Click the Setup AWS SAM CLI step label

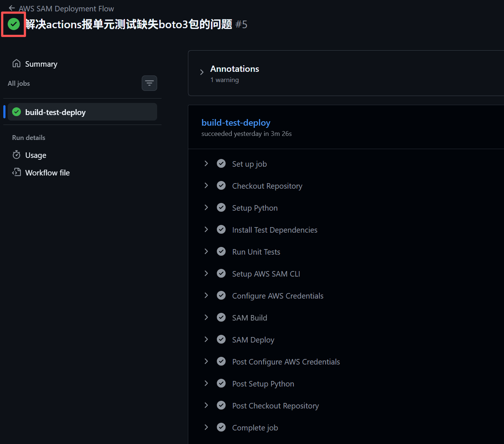[266, 274]
